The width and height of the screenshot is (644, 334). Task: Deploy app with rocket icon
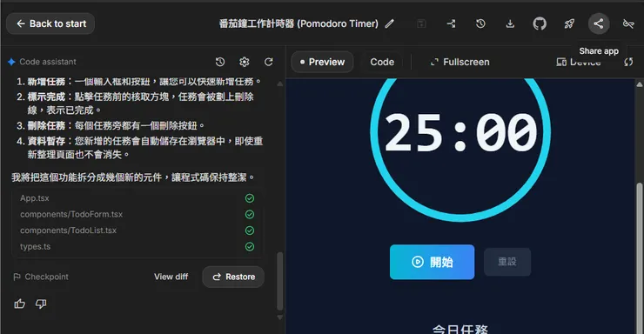pos(569,23)
